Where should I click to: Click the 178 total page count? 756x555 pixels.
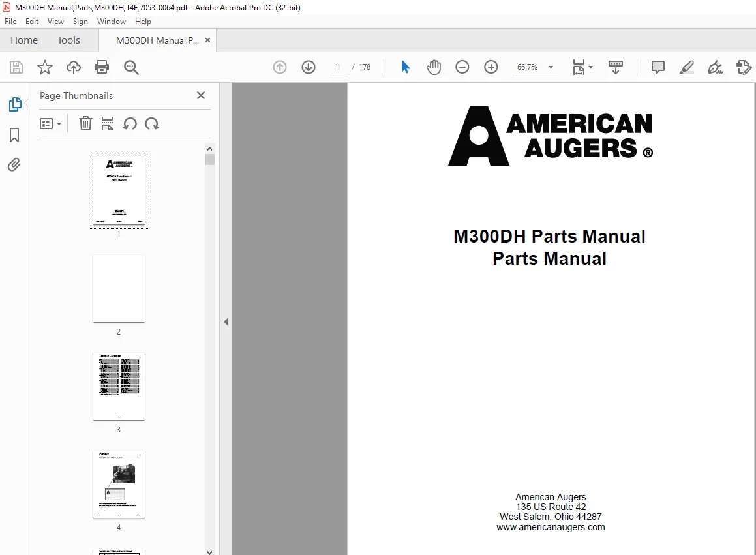(365, 67)
